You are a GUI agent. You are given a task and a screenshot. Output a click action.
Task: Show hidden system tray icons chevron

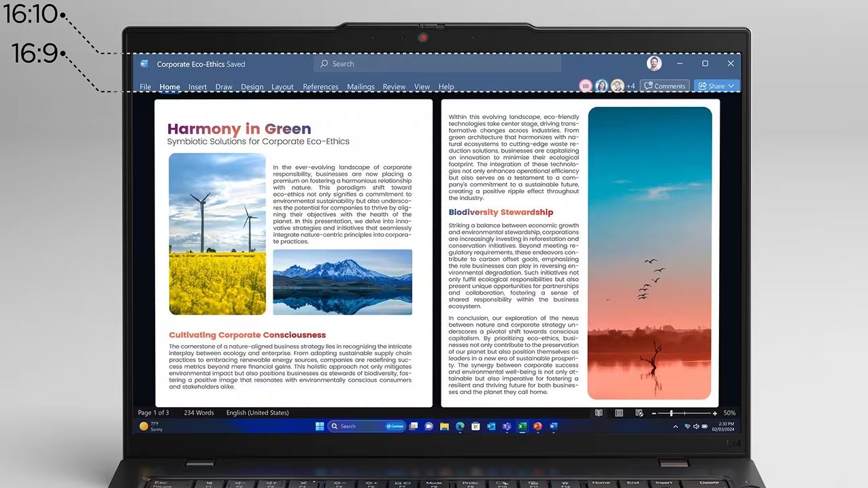pyautogui.click(x=675, y=427)
